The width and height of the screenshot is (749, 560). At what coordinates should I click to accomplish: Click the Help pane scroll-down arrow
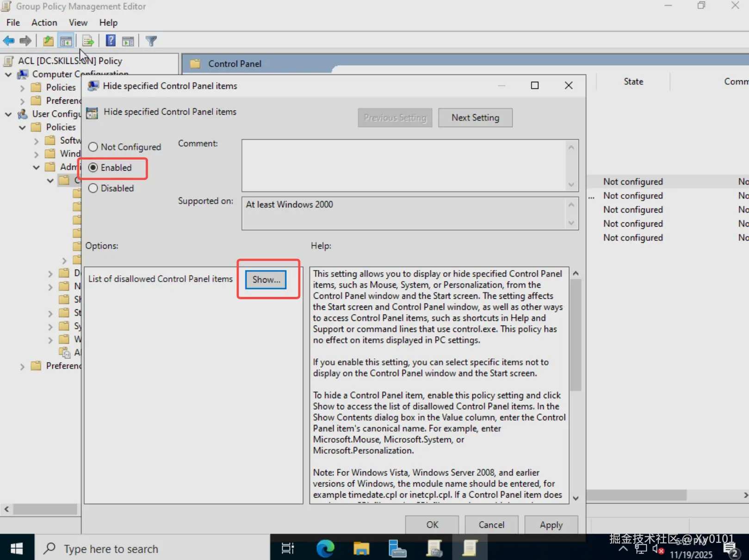coord(576,498)
